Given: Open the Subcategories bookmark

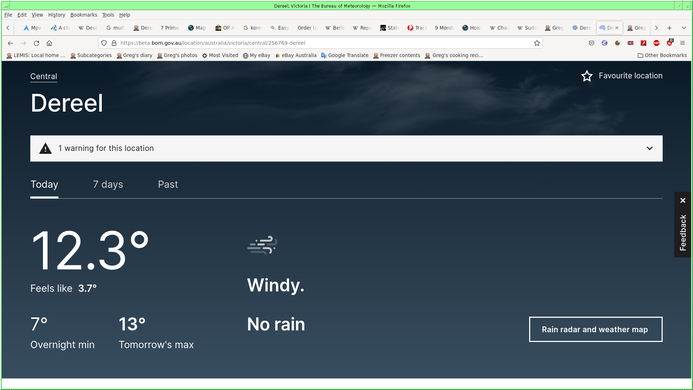Looking at the screenshot, I should (x=91, y=56).
